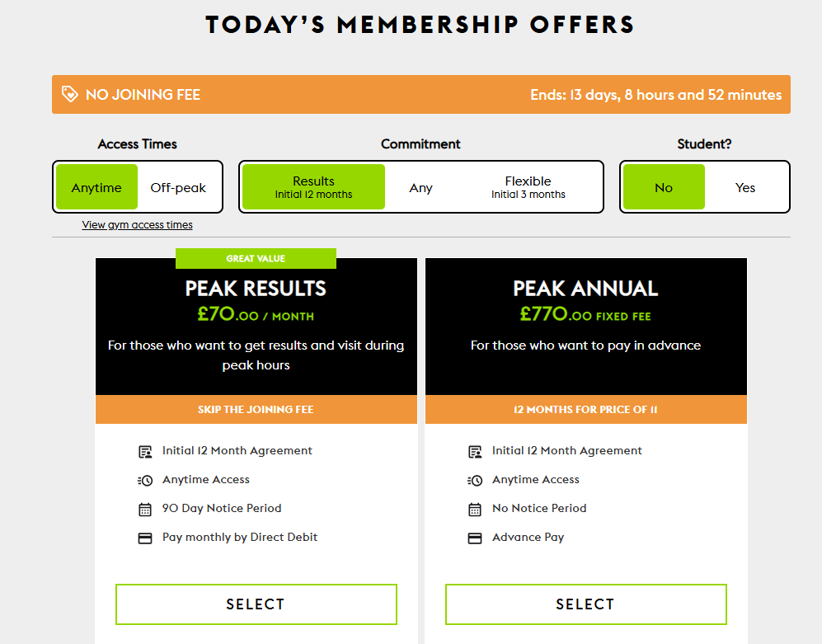Click the GREAT VALUE badge above Peak Results
Image resolution: width=822 pixels, height=644 pixels.
[x=256, y=258]
